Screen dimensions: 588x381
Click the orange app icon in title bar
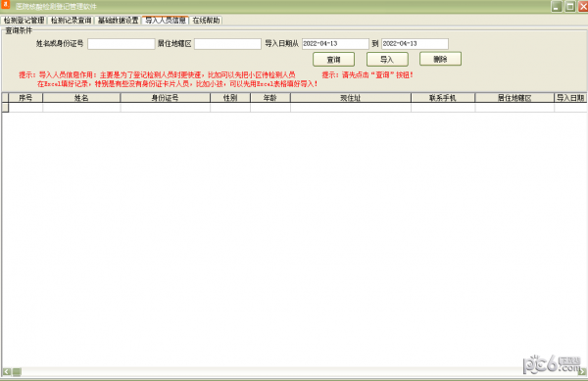[x=6, y=5]
